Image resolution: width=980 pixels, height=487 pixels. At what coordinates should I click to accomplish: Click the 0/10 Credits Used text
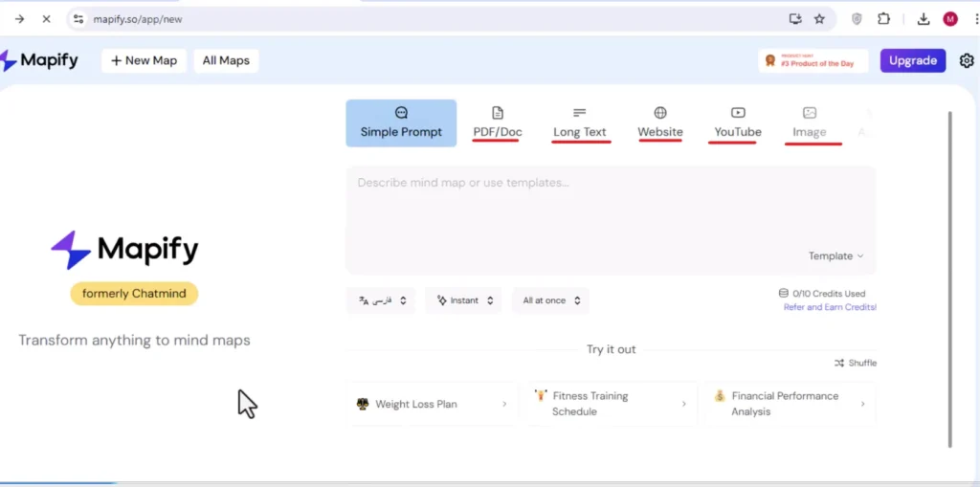tap(829, 293)
